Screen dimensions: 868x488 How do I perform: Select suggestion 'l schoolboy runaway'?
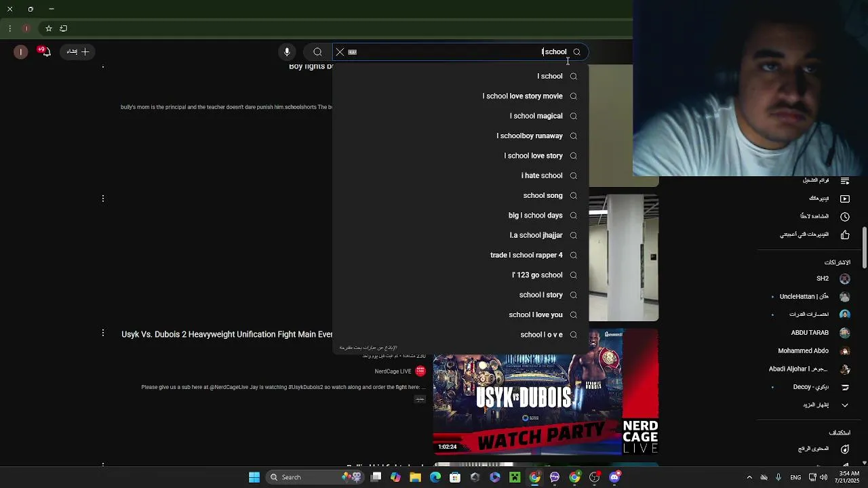point(460,136)
